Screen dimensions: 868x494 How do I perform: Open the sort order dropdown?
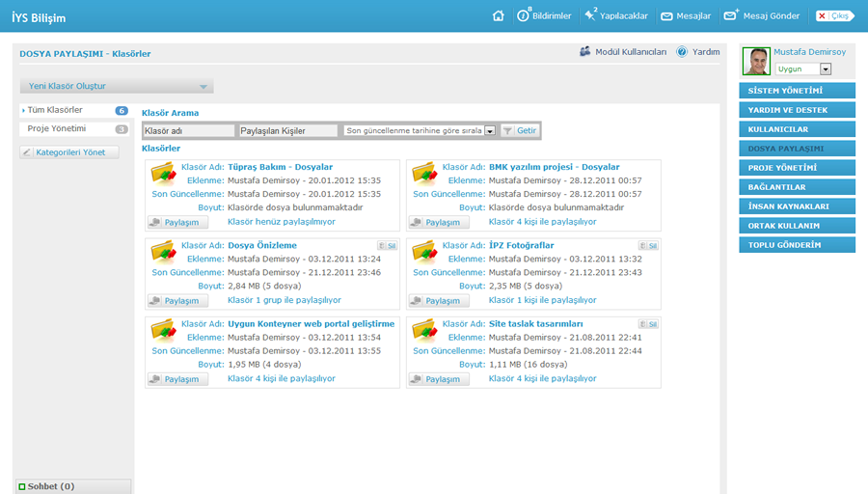[x=490, y=130]
